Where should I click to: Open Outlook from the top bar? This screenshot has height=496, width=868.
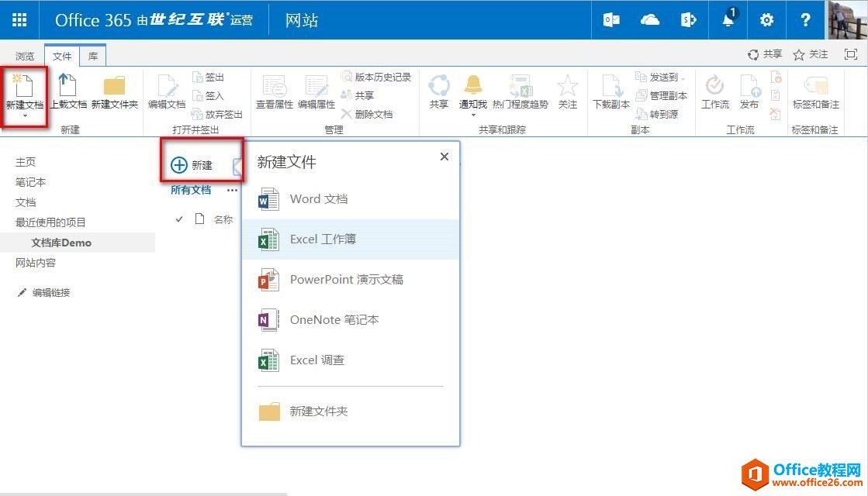click(x=611, y=20)
